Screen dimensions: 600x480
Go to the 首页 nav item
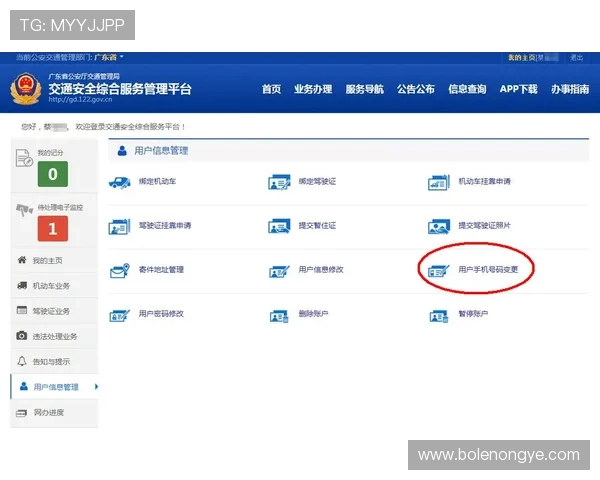coord(271,89)
